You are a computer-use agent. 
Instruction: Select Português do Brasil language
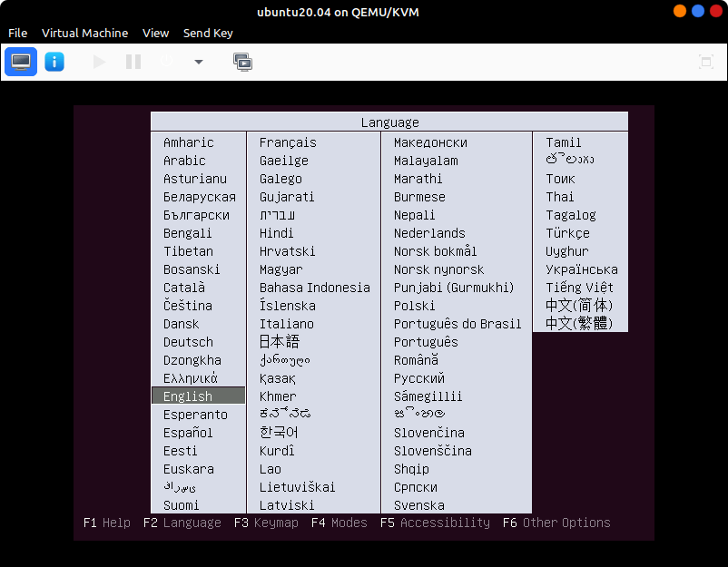[457, 324]
